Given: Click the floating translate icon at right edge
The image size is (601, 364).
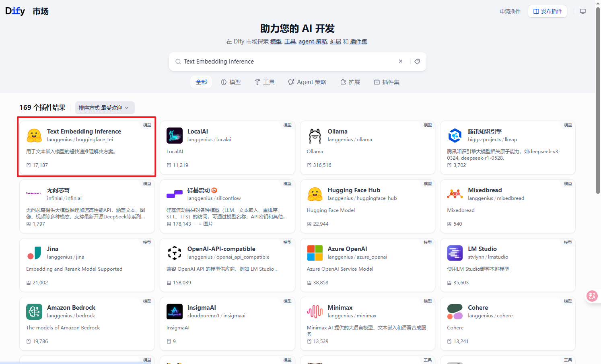Looking at the screenshot, I should pos(592,296).
